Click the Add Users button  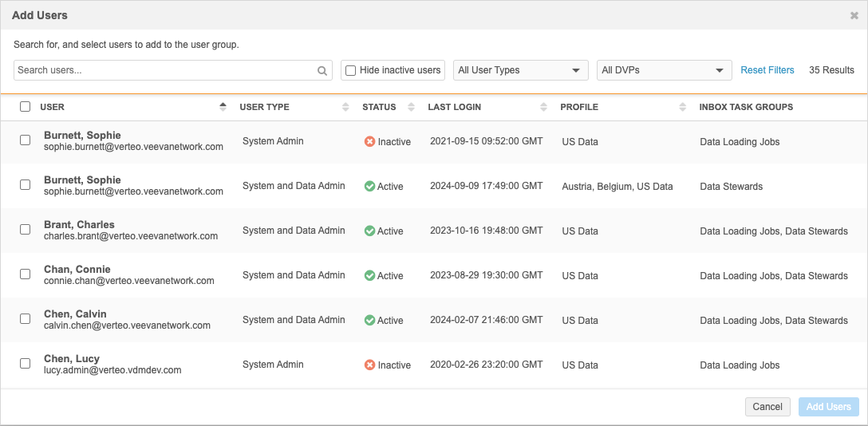tap(828, 407)
